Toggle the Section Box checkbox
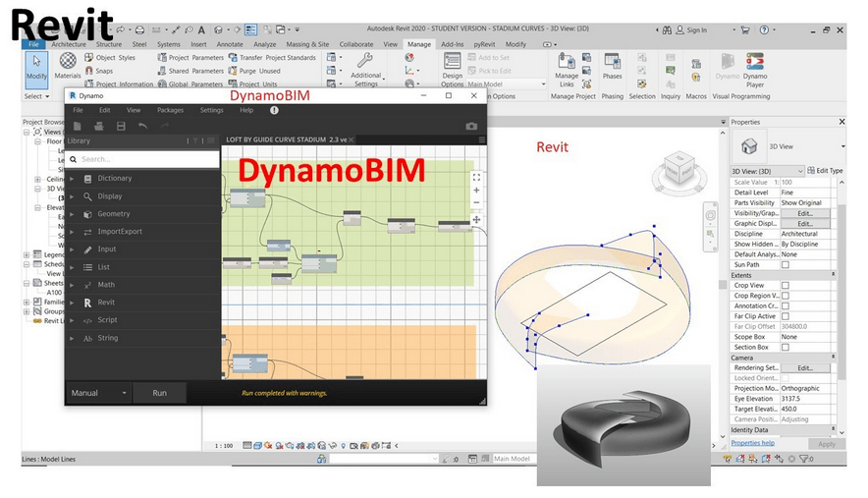The image size is (868, 498). coord(785,347)
